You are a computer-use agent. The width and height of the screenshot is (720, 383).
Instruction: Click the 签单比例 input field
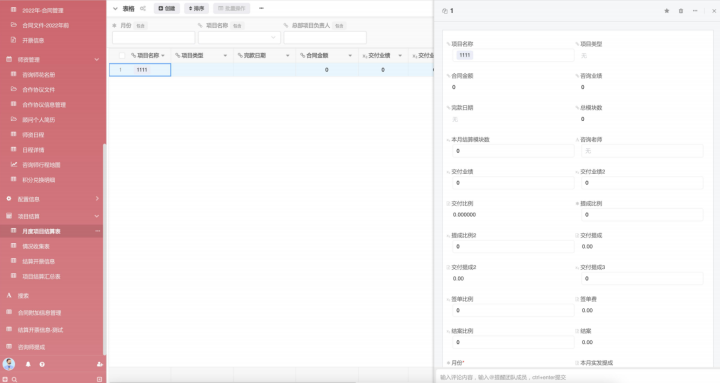pos(513,310)
